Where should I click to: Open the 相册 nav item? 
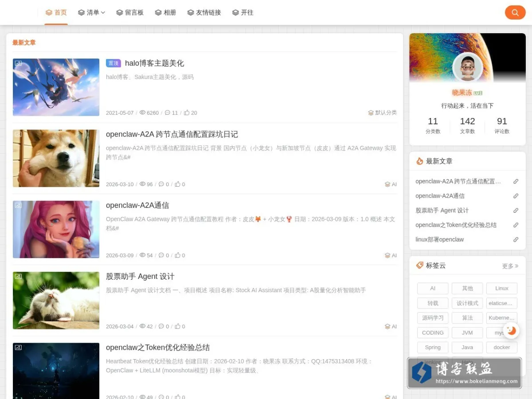coord(165,12)
